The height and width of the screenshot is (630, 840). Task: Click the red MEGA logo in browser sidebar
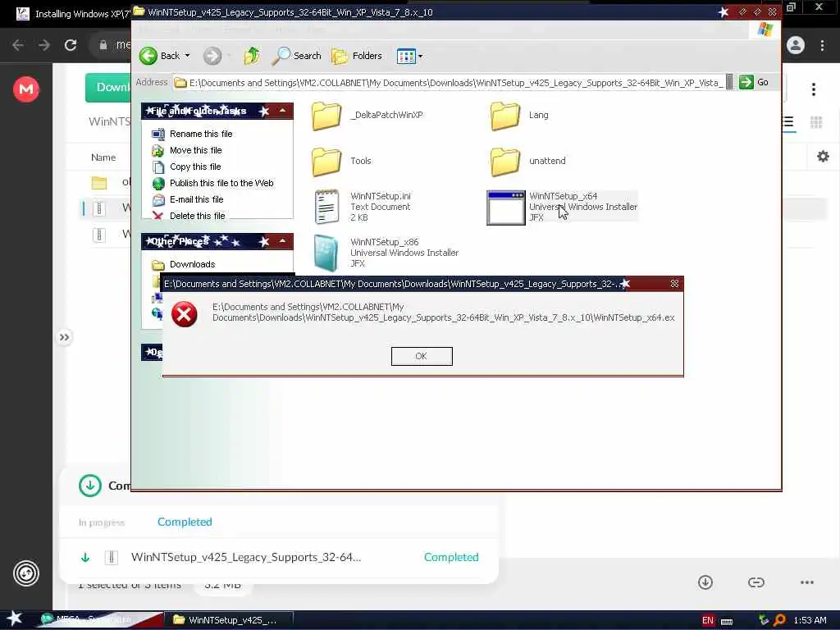point(26,89)
